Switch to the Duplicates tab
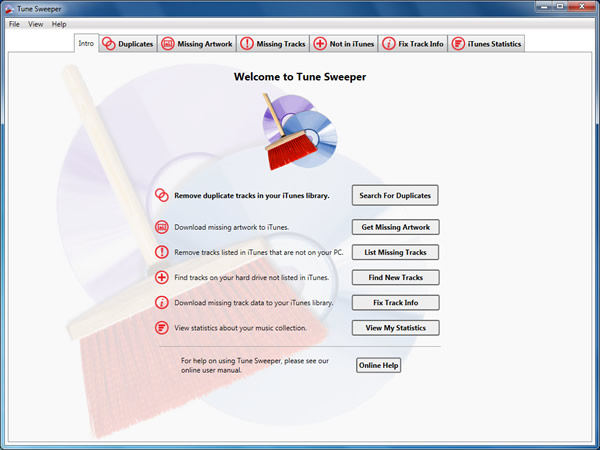600x450 pixels. [x=128, y=44]
